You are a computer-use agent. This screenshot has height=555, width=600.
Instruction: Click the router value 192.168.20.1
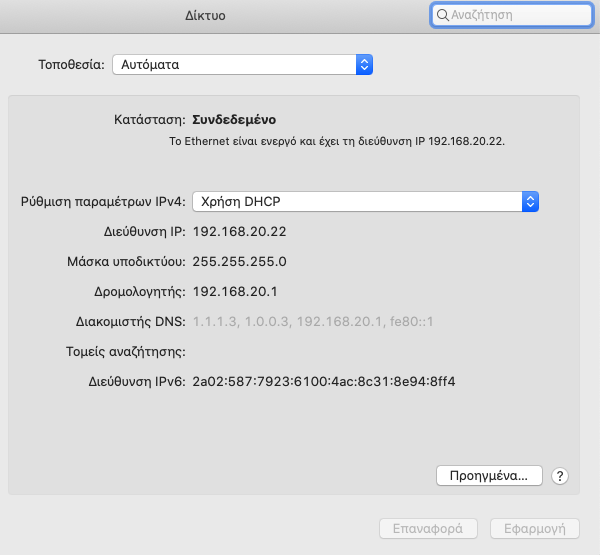click(235, 292)
